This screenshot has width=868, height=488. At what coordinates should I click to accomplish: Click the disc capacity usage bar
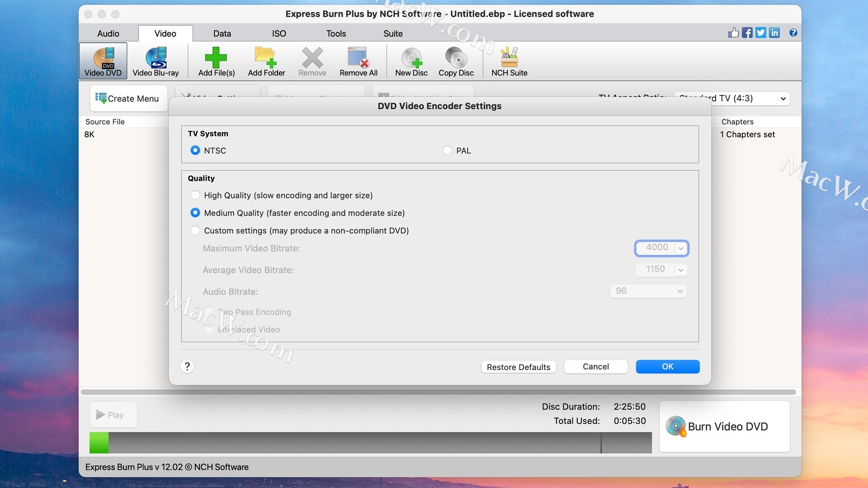coord(370,442)
